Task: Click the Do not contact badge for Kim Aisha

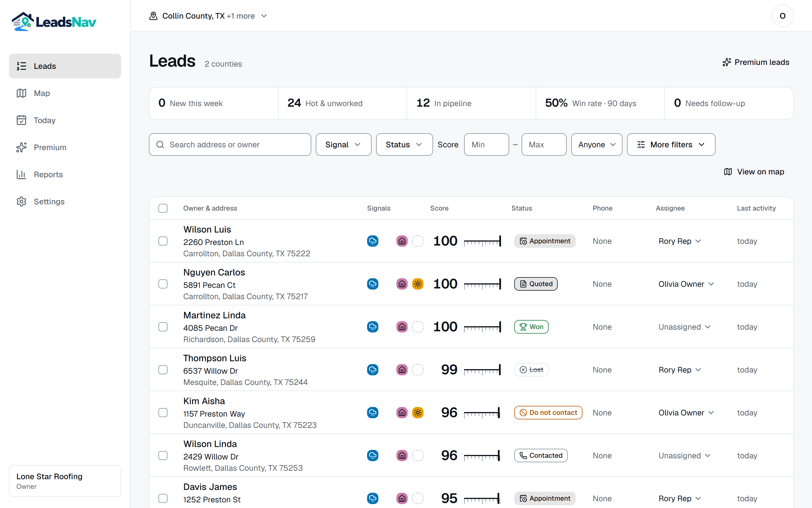Action: pos(548,413)
